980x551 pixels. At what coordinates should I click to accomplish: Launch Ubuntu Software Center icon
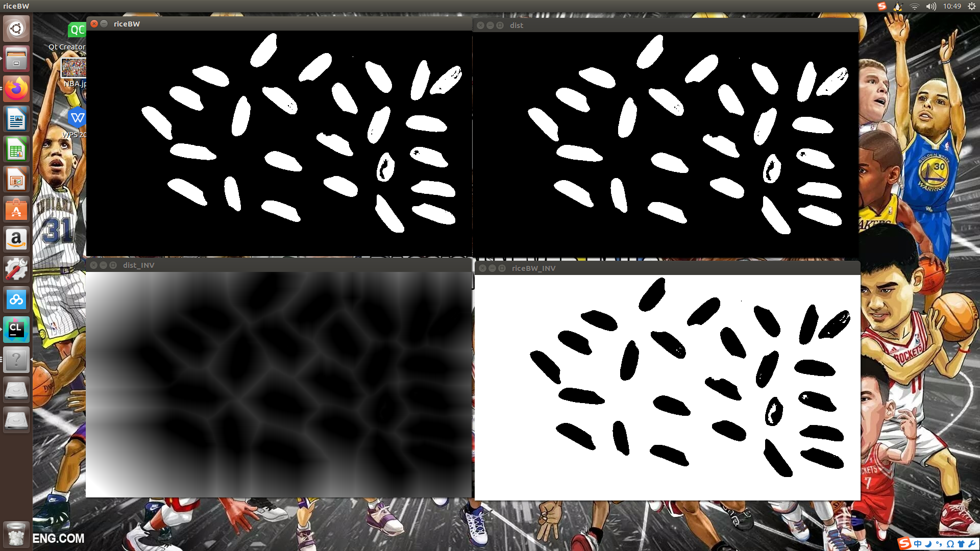pos(16,210)
